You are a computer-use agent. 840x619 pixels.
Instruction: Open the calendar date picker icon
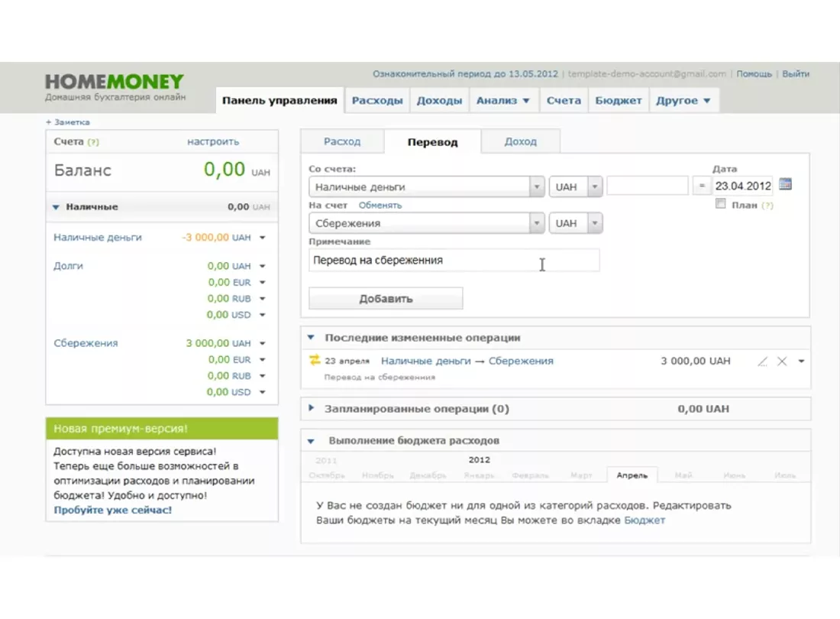tap(785, 184)
